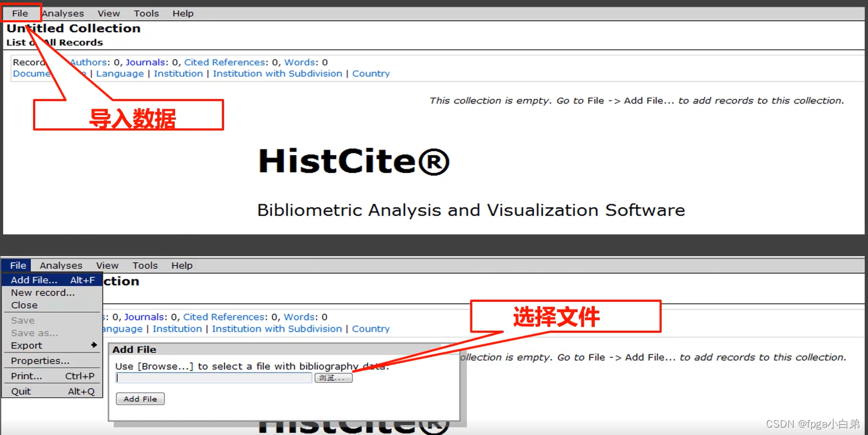The height and width of the screenshot is (435, 868).
Task: Open the Institution link in the top window
Action: click(x=178, y=74)
